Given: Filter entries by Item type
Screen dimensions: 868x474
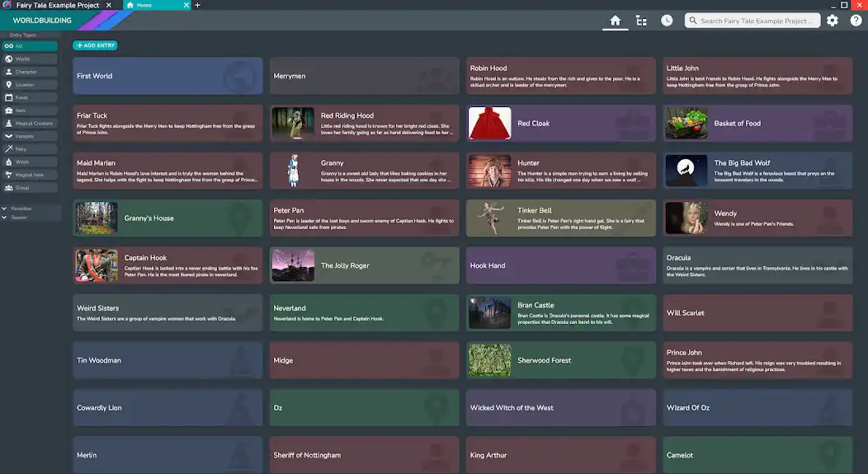Looking at the screenshot, I should [30, 110].
